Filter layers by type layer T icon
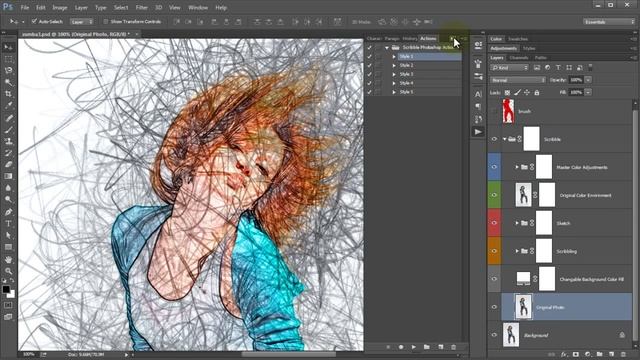 558,68
